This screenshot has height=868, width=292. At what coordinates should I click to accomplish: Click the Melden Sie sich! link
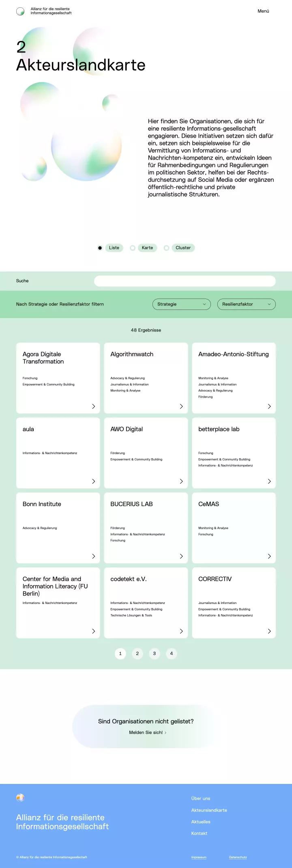(x=148, y=732)
